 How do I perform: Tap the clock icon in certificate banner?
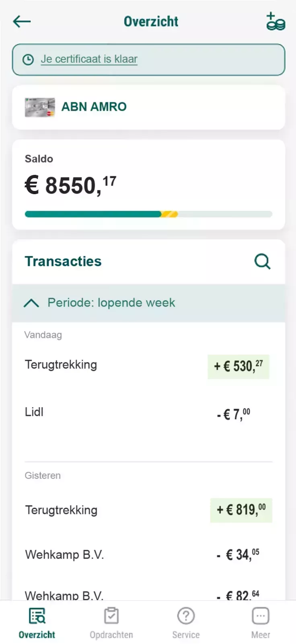(28, 59)
